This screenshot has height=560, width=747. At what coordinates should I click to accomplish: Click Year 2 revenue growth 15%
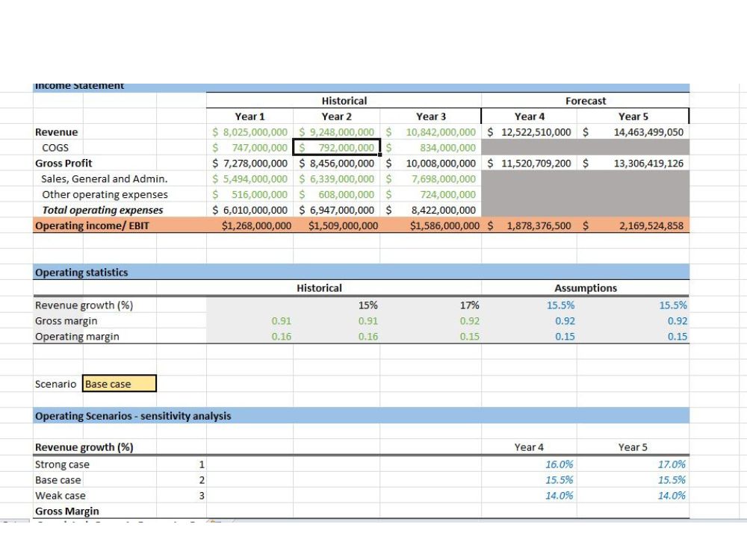(x=336, y=305)
